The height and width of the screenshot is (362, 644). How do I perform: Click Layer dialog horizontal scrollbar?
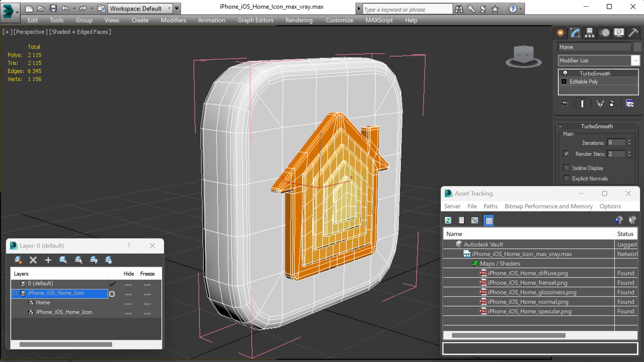pos(66,344)
